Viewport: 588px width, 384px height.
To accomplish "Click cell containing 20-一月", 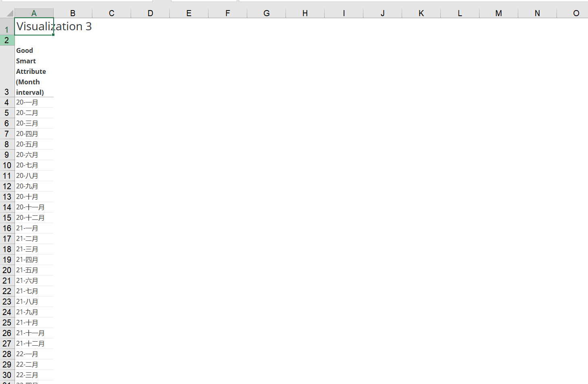I will click(x=34, y=102).
